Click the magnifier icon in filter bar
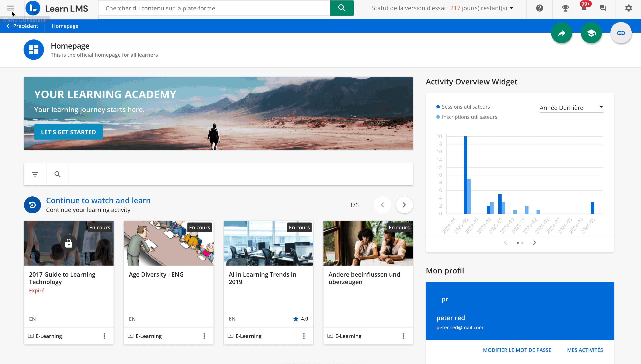 (58, 174)
